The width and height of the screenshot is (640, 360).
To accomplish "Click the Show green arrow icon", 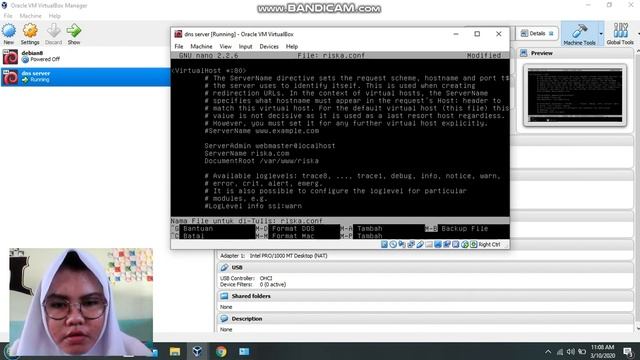I will click(x=74, y=33).
